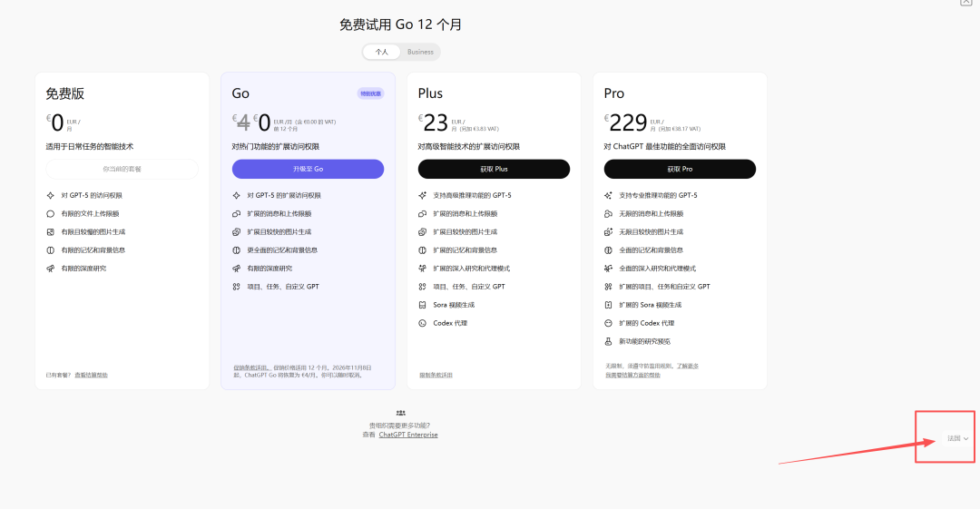Click memory icon beside 全面的记忆和背景信息
This screenshot has width=980, height=509.
[x=608, y=250]
